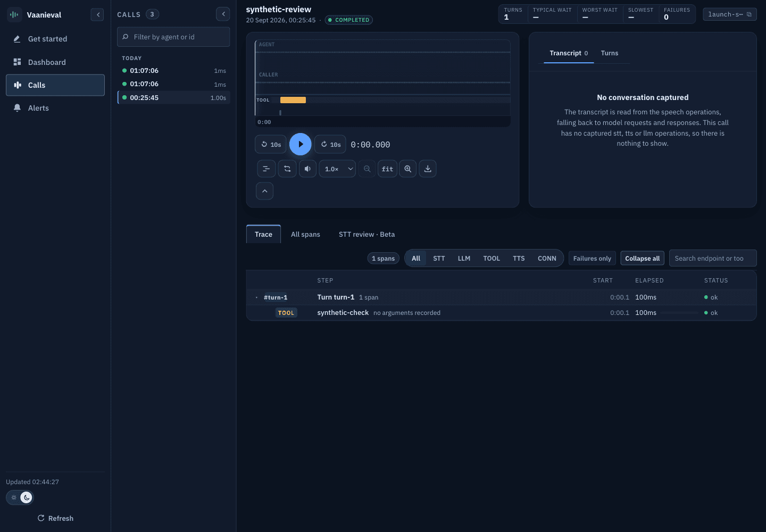
Task: Click the COMPLETED status badge
Action: pos(349,20)
